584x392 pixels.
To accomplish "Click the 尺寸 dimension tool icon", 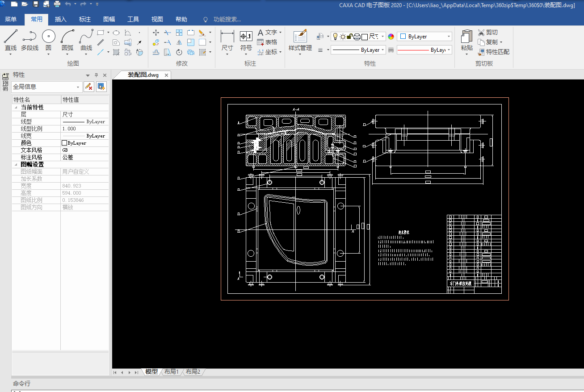I will click(x=227, y=37).
